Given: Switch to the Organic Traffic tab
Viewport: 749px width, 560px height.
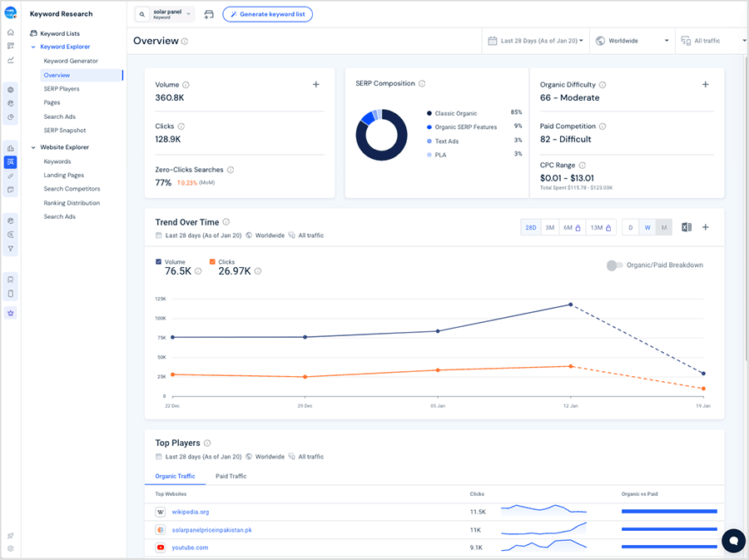Looking at the screenshot, I should click(175, 477).
